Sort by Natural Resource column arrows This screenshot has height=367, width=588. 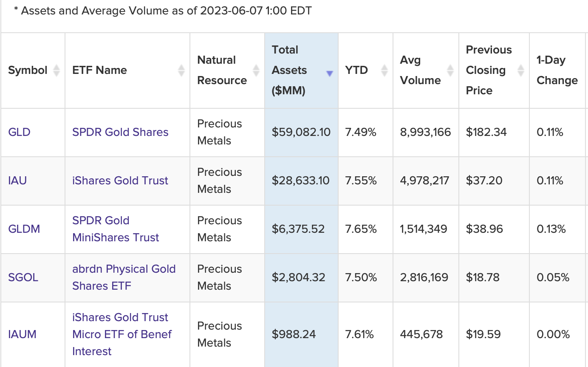tap(256, 71)
